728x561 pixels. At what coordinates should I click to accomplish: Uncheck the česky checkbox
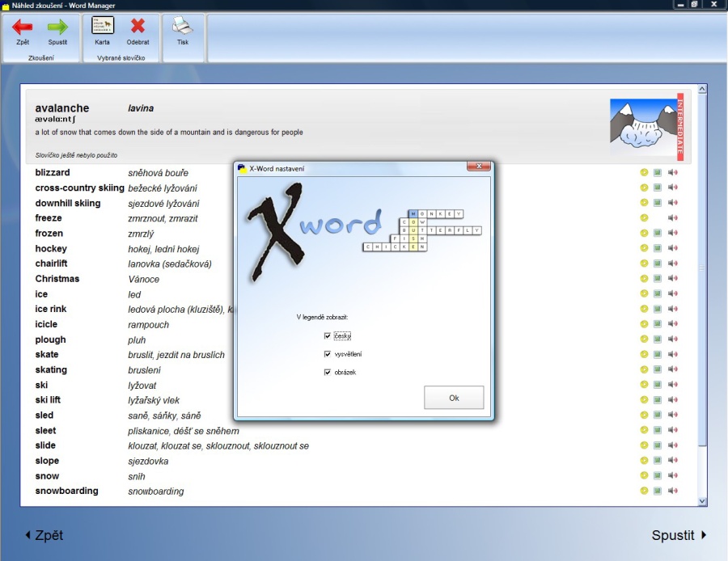[x=328, y=335]
